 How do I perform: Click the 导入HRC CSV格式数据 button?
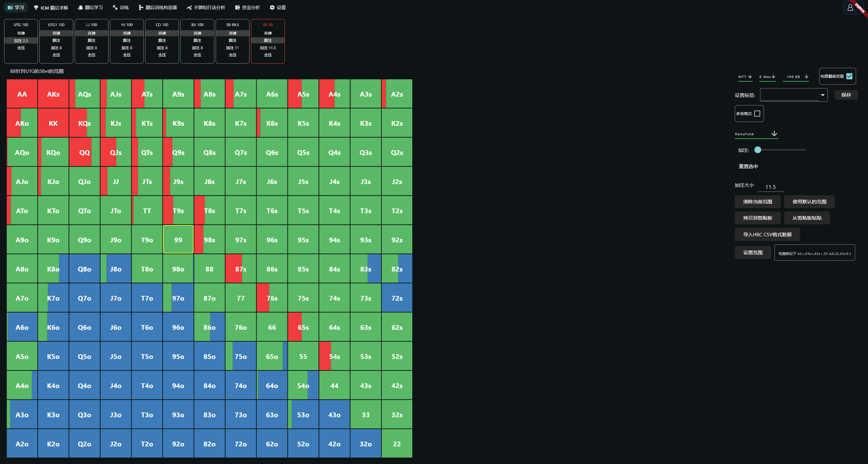(x=767, y=235)
